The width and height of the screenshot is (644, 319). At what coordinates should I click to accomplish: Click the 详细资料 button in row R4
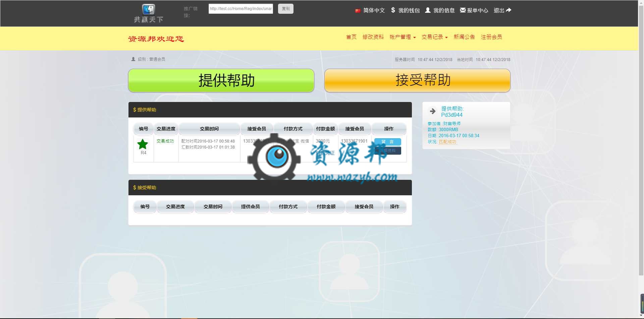click(387, 151)
